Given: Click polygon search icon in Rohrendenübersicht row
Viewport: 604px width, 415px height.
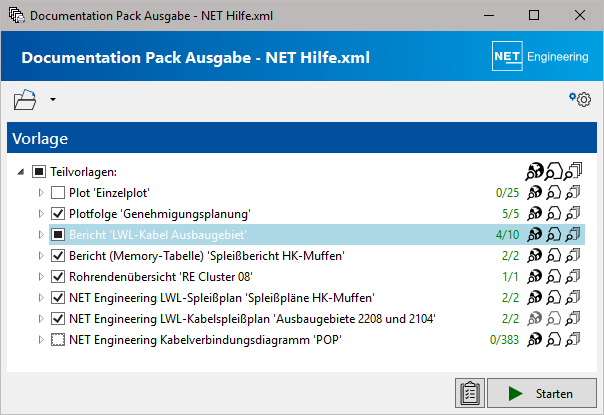Looking at the screenshot, I should (x=554, y=276).
